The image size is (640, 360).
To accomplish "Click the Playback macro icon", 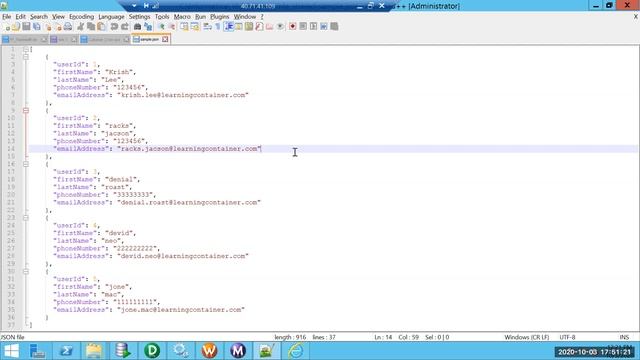I will [x=313, y=27].
